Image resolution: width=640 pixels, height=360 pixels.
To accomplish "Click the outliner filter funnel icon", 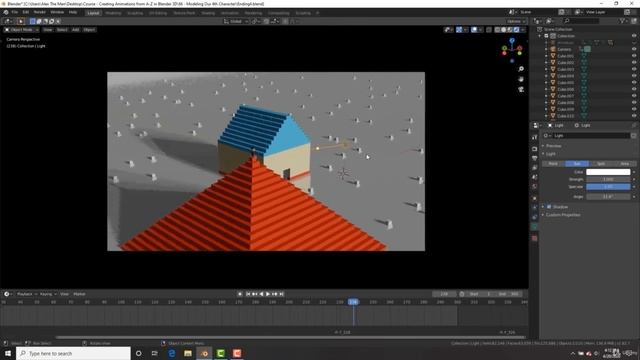I will [622, 21].
